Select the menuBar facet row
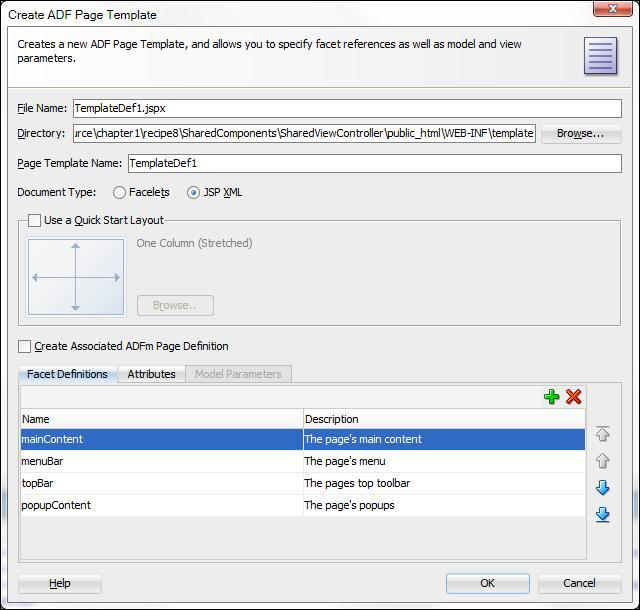This screenshot has height=610, width=640. pos(303,461)
